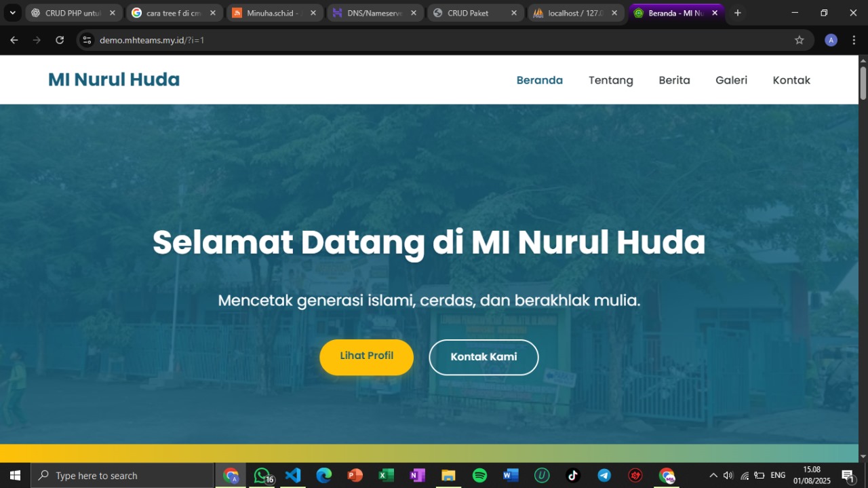868x488 pixels.
Task: Click inside the browser address bar
Action: point(271,39)
